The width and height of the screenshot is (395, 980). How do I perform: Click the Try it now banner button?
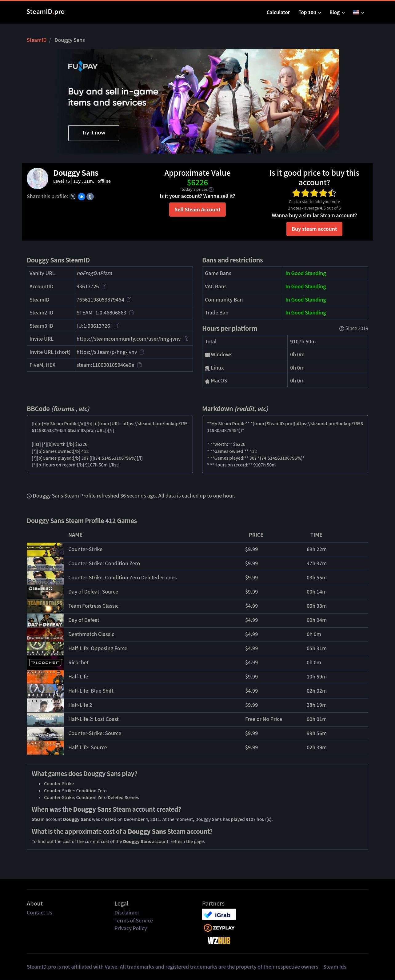coord(94,133)
